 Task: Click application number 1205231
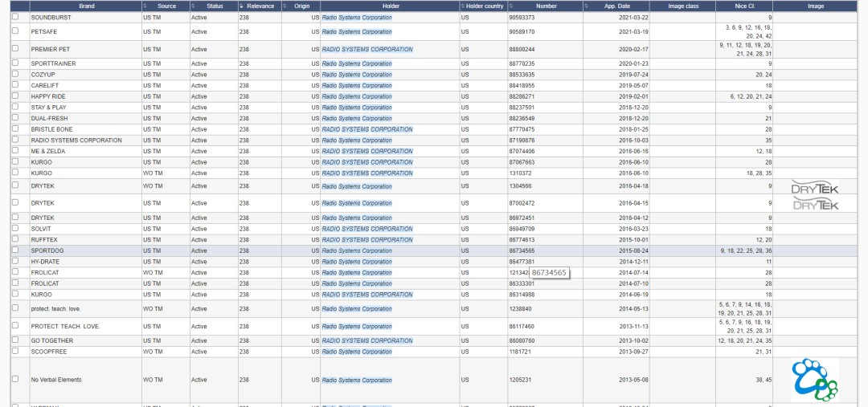pyautogui.click(x=520, y=380)
